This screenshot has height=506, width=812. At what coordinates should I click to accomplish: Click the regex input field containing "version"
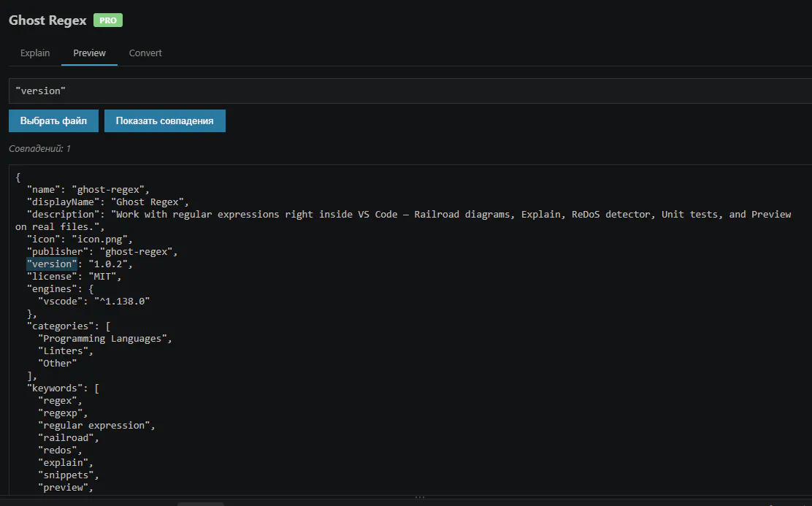(410, 91)
